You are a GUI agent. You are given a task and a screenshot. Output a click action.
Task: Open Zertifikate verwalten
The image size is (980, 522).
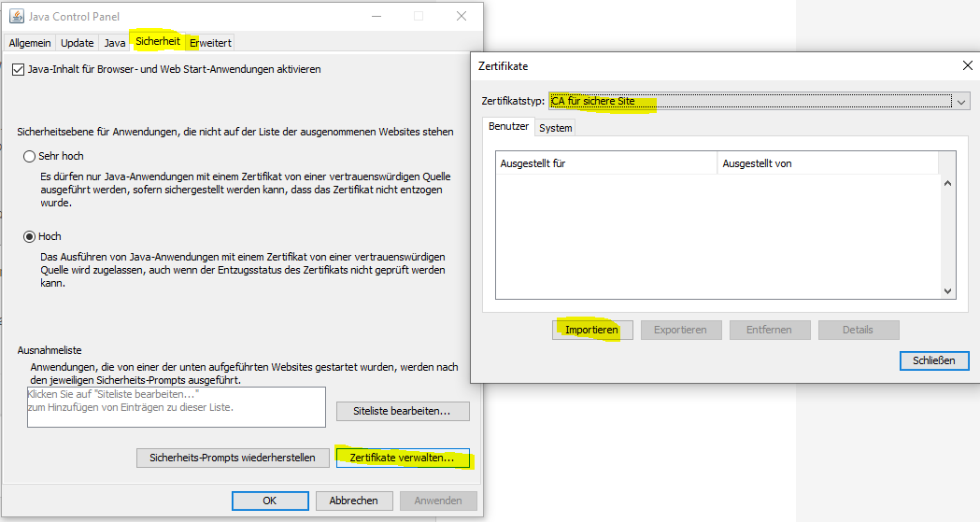[x=403, y=458]
